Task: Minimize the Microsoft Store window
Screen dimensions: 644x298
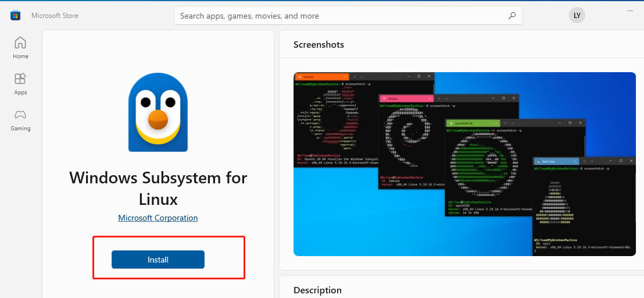Action: click(x=630, y=10)
